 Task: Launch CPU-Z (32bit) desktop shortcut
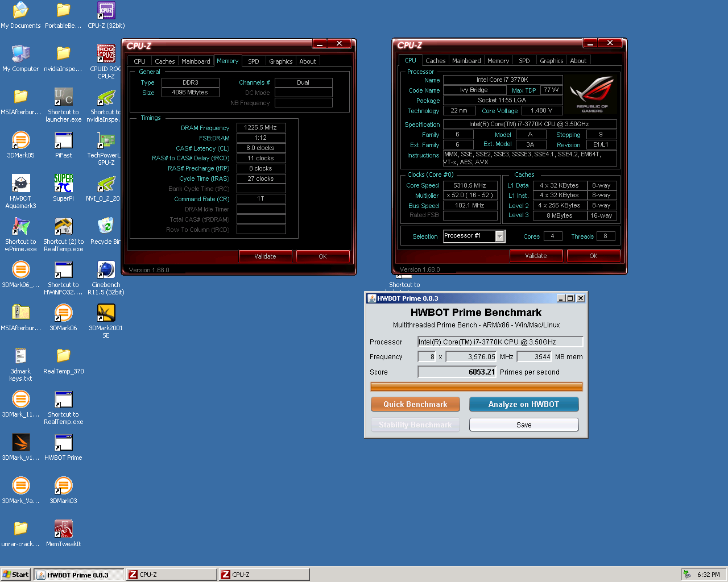point(106,15)
